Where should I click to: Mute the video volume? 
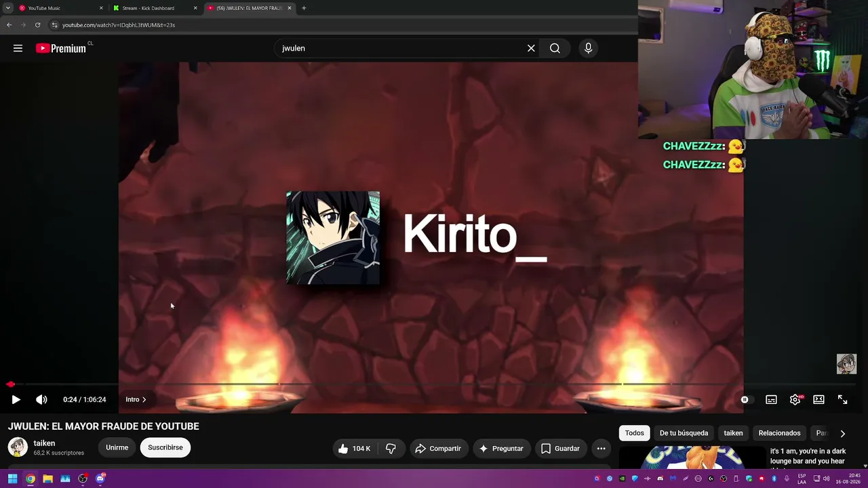[x=41, y=400]
